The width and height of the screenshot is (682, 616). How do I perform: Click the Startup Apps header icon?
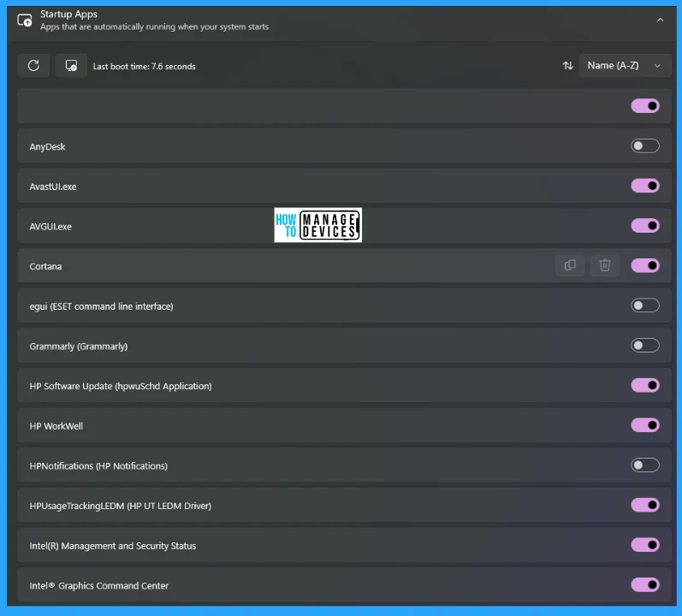pyautogui.click(x=25, y=21)
